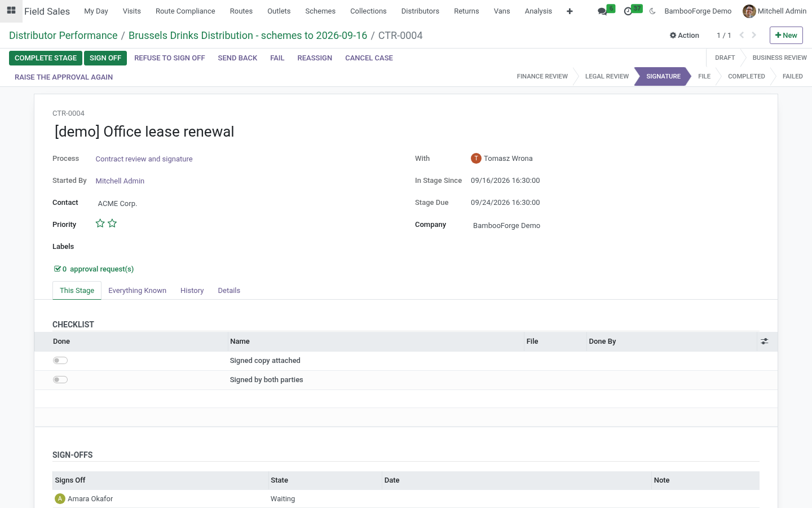Open BambooForge Demo company switcher
This screenshot has width=812, height=508.
[698, 11]
